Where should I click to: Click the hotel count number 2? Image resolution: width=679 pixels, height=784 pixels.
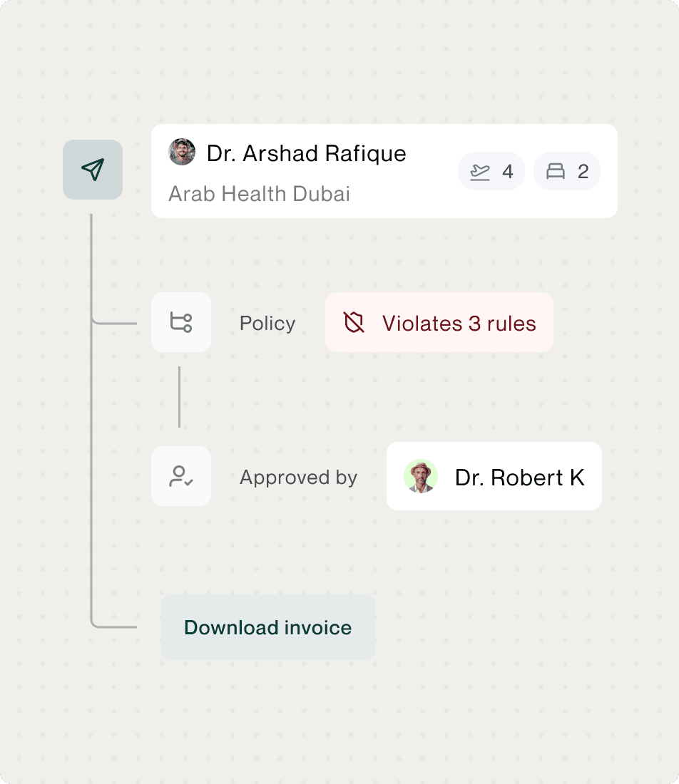coord(583,172)
